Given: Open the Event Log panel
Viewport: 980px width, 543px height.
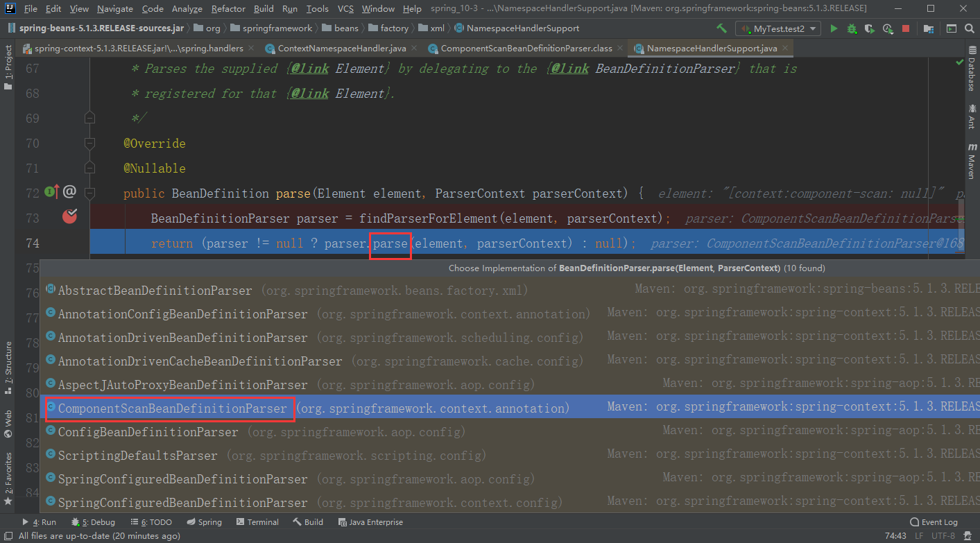Looking at the screenshot, I should pyautogui.click(x=934, y=522).
